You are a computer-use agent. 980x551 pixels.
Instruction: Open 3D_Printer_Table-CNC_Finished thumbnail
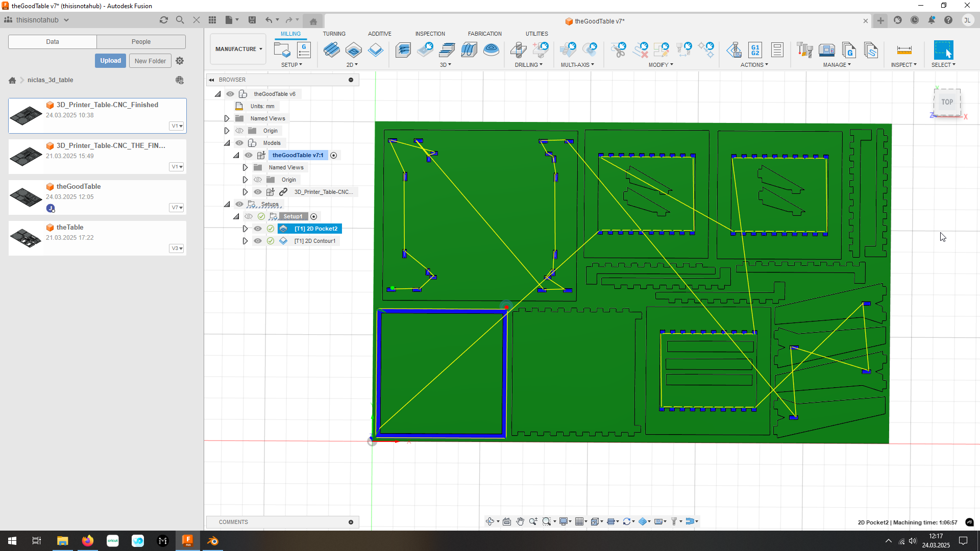26,115
